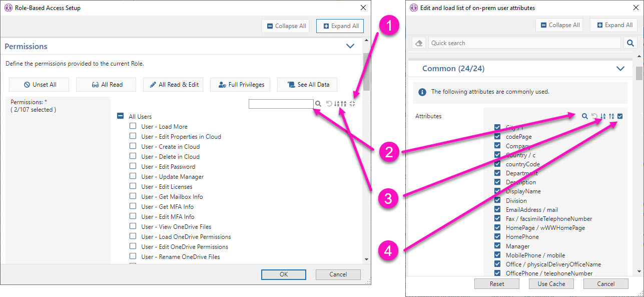Sort permissions descending with the A-Z icon
This screenshot has width=644, height=297.
337,104
